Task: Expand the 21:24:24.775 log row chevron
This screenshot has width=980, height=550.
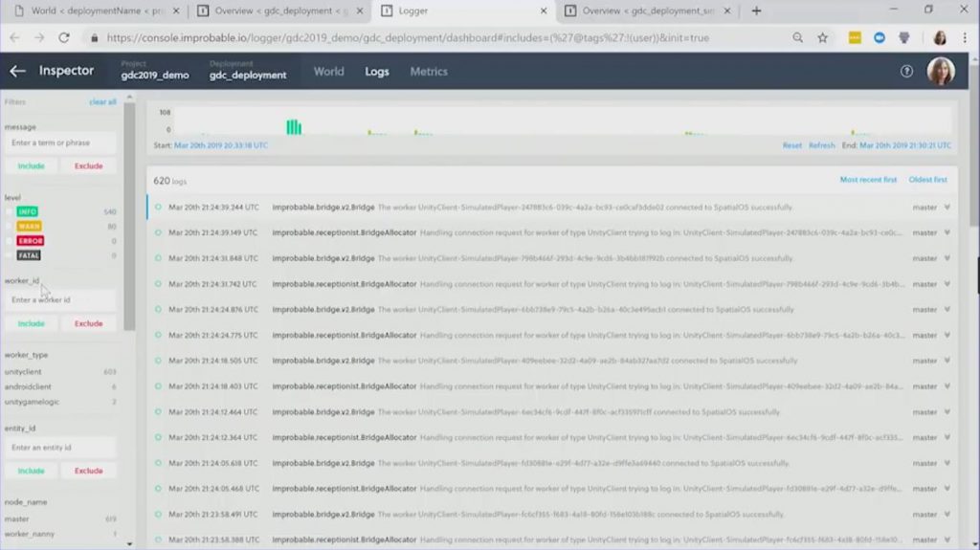Action: [x=947, y=335]
